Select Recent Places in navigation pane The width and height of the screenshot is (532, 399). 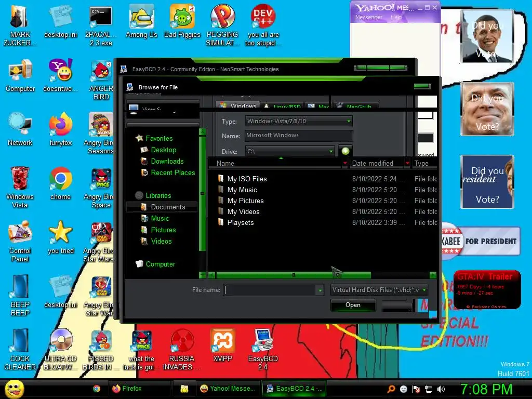click(168, 172)
